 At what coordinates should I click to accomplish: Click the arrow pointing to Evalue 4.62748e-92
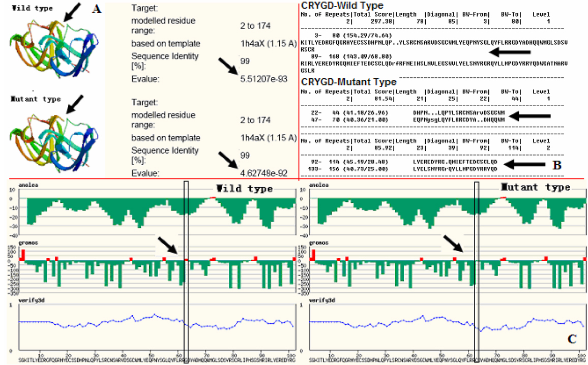pyautogui.click(x=227, y=160)
